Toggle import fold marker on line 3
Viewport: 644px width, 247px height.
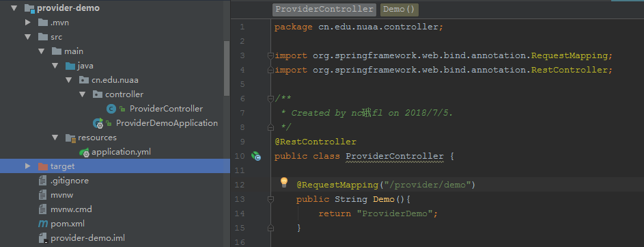pyautogui.click(x=270, y=55)
